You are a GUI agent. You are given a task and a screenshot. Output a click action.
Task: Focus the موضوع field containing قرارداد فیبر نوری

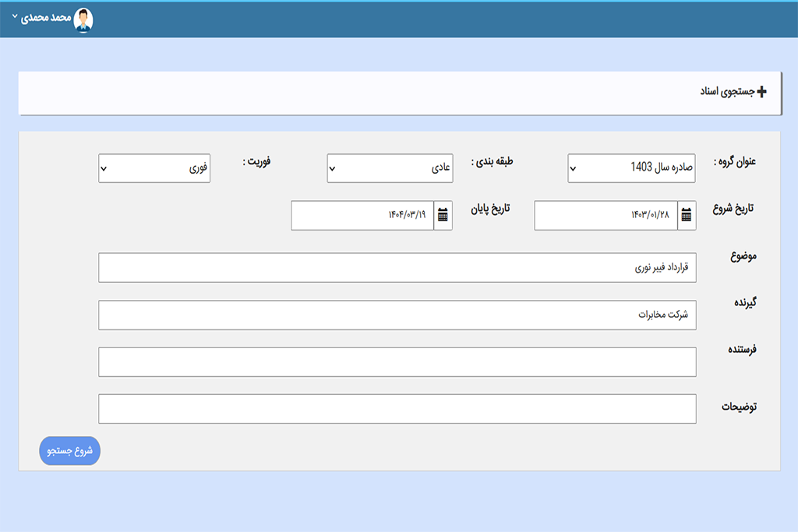click(397, 268)
